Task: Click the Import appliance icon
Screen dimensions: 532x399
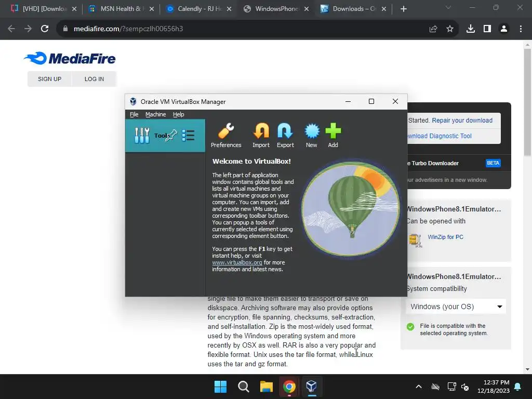Action: pos(261,136)
